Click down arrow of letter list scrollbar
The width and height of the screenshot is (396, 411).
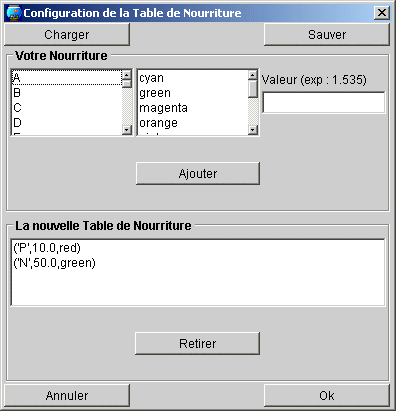(x=127, y=130)
